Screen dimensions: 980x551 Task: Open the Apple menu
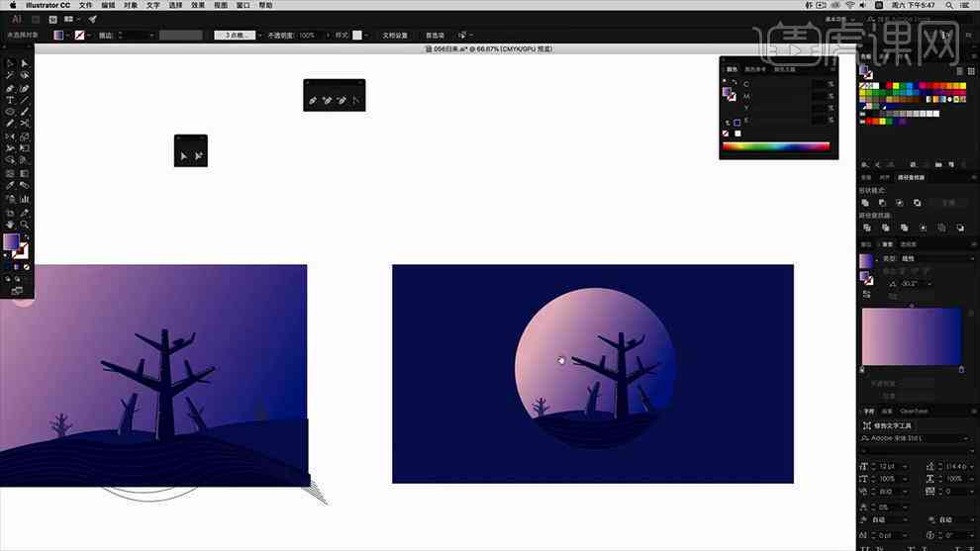[13, 5]
